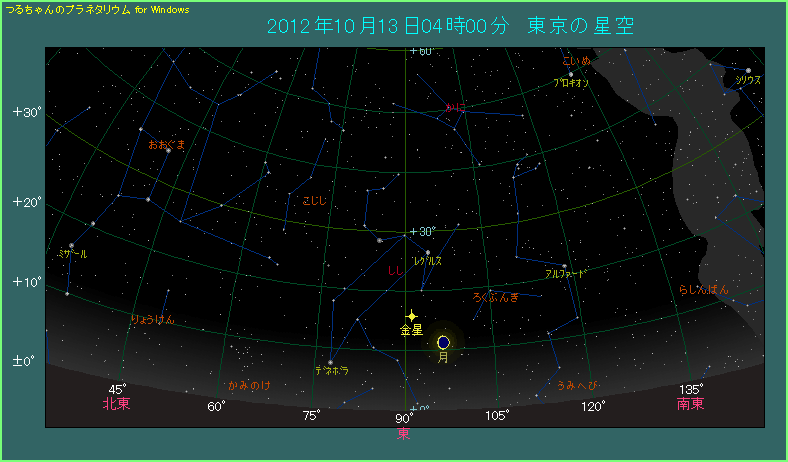The image size is (788, 462).
Task: Select the Mizar star dot
Action: click(71, 245)
